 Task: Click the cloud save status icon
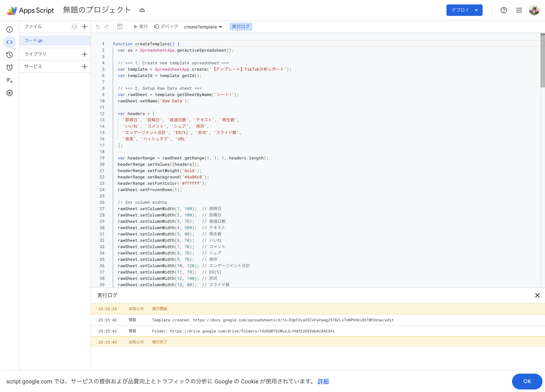[x=142, y=10]
